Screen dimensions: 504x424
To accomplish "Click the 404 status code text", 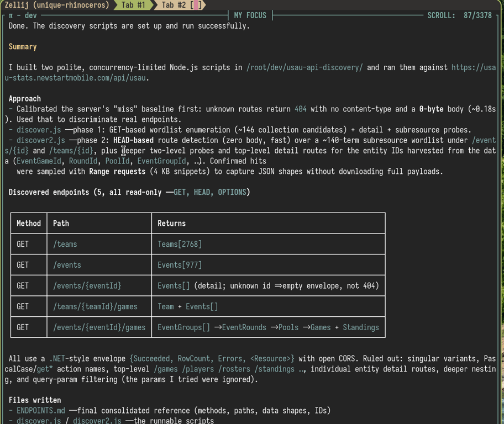I will click(x=301, y=109).
